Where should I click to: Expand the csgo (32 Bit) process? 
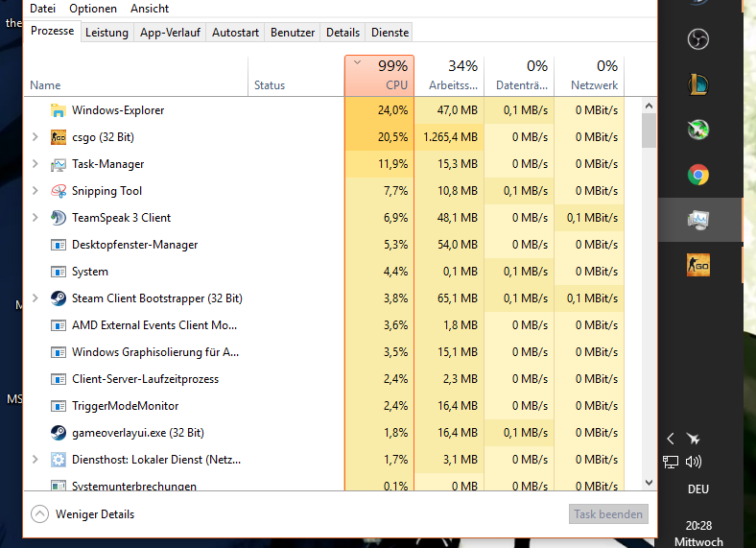[35, 137]
